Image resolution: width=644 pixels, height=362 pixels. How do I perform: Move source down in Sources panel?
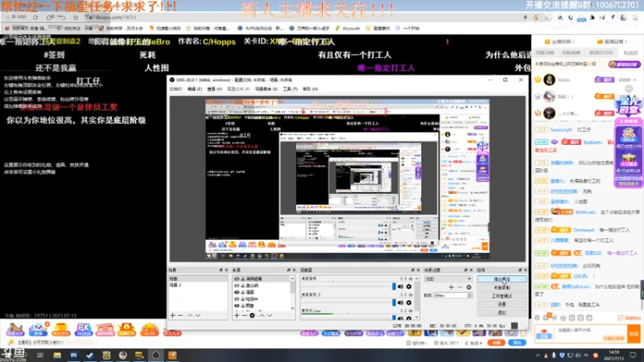270,315
